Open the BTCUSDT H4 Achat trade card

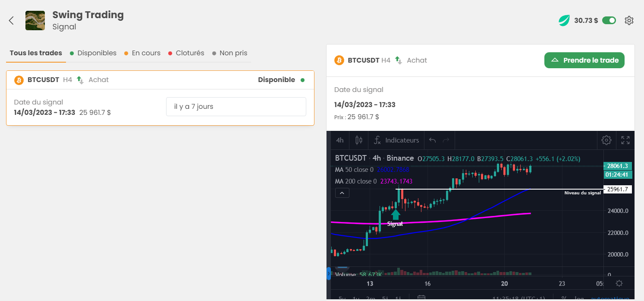160,98
